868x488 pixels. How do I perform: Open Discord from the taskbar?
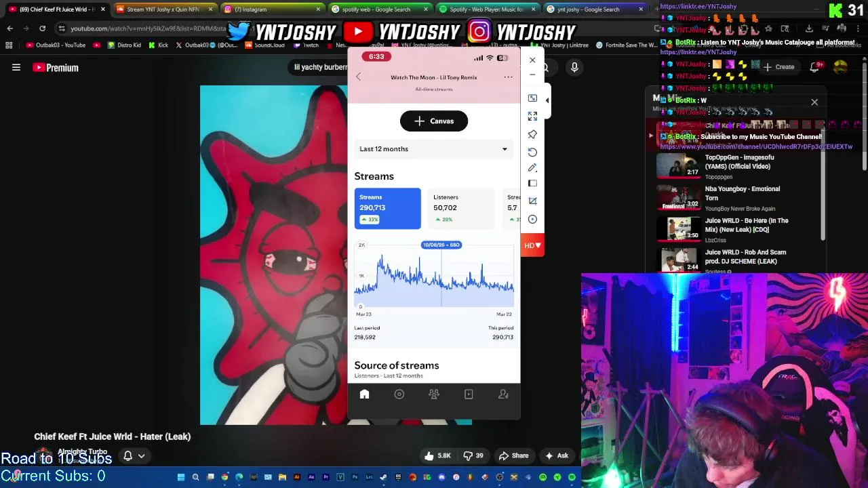pos(441,477)
